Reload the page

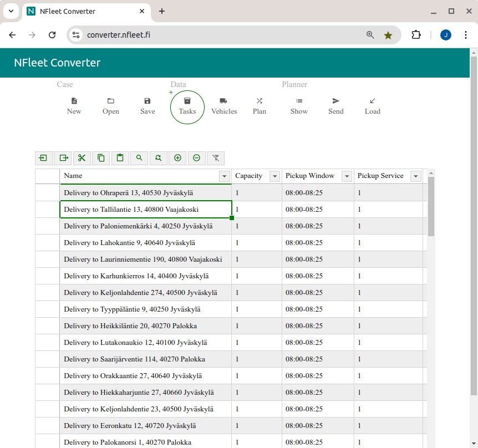click(x=52, y=35)
